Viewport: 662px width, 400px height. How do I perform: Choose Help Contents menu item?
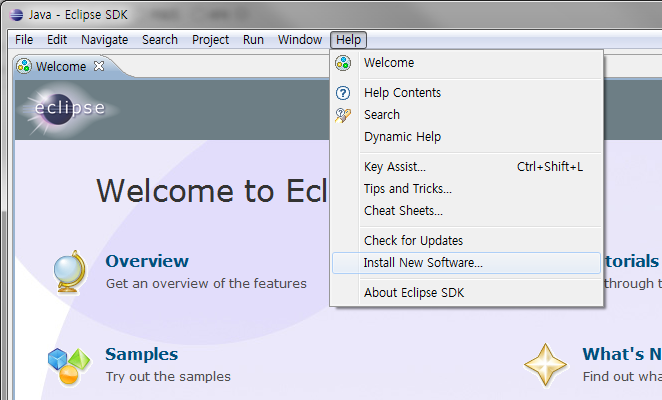point(466,93)
